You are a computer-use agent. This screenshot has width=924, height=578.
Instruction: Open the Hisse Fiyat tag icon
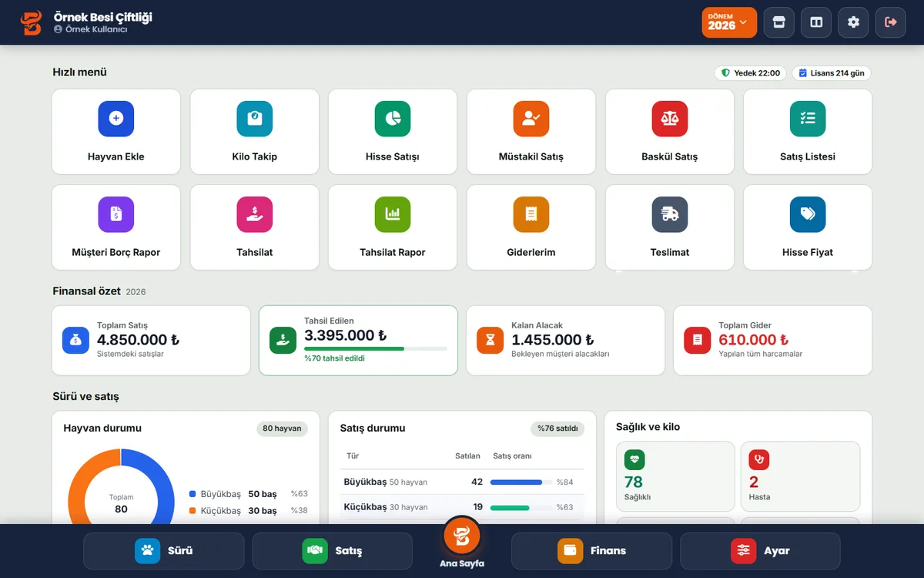(x=808, y=214)
